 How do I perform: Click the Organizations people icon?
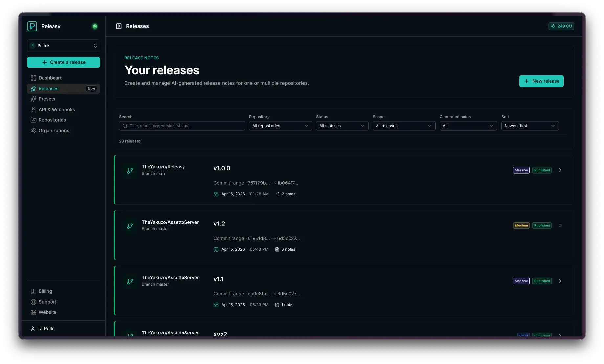[x=33, y=131]
